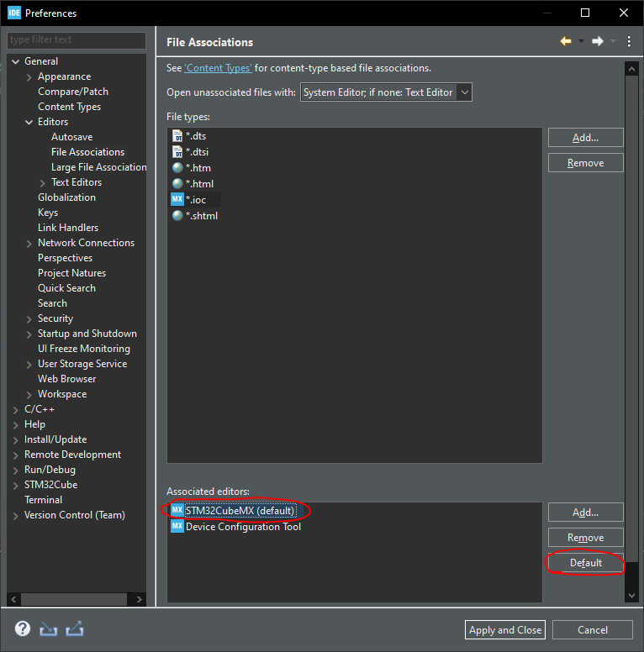
Task: Click the help question mark icon
Action: tap(23, 628)
